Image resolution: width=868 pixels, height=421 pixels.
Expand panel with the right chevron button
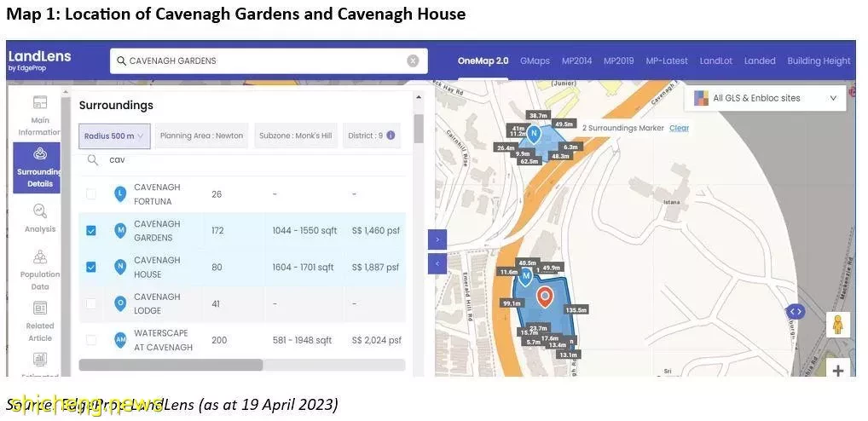(x=437, y=239)
